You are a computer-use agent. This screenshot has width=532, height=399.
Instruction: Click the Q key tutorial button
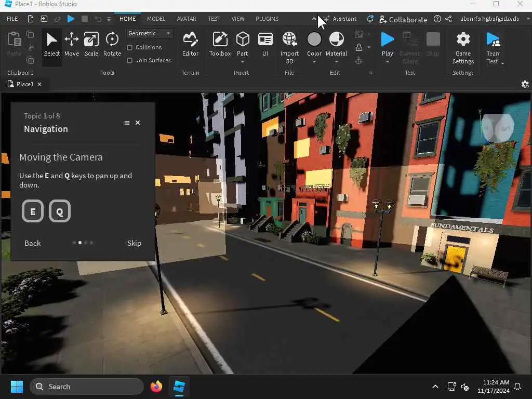pos(60,211)
